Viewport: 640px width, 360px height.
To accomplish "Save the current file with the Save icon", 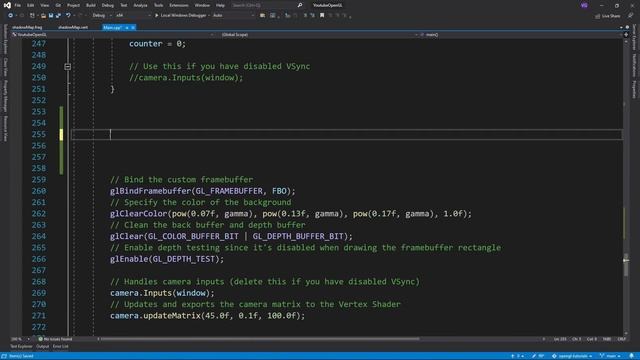I will coord(51,16).
